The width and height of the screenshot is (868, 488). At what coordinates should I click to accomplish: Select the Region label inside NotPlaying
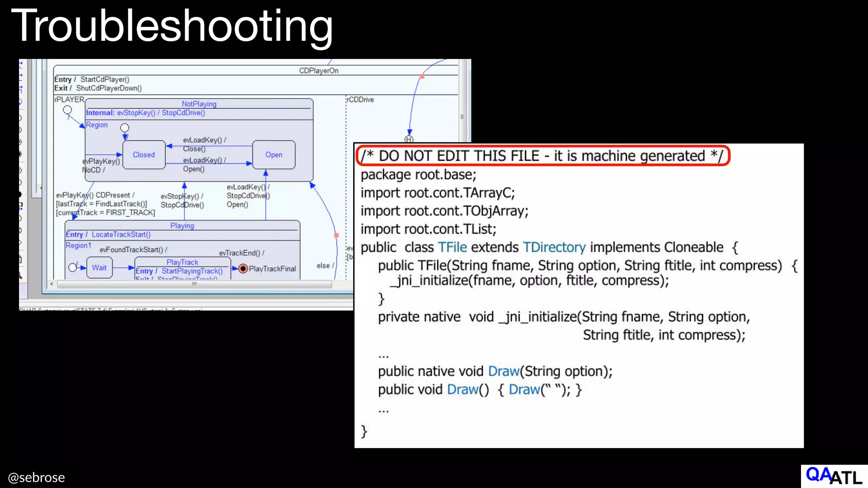[97, 125]
